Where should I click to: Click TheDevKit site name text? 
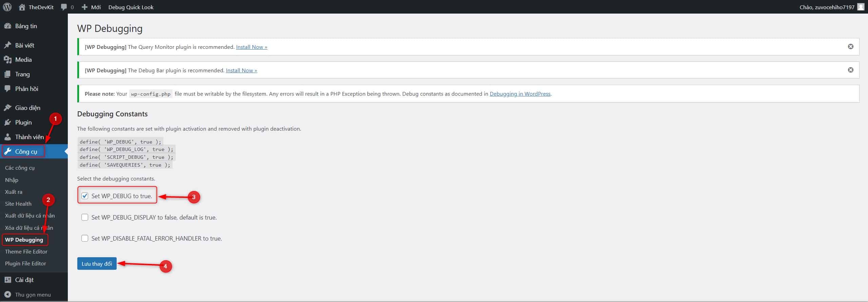click(x=41, y=7)
